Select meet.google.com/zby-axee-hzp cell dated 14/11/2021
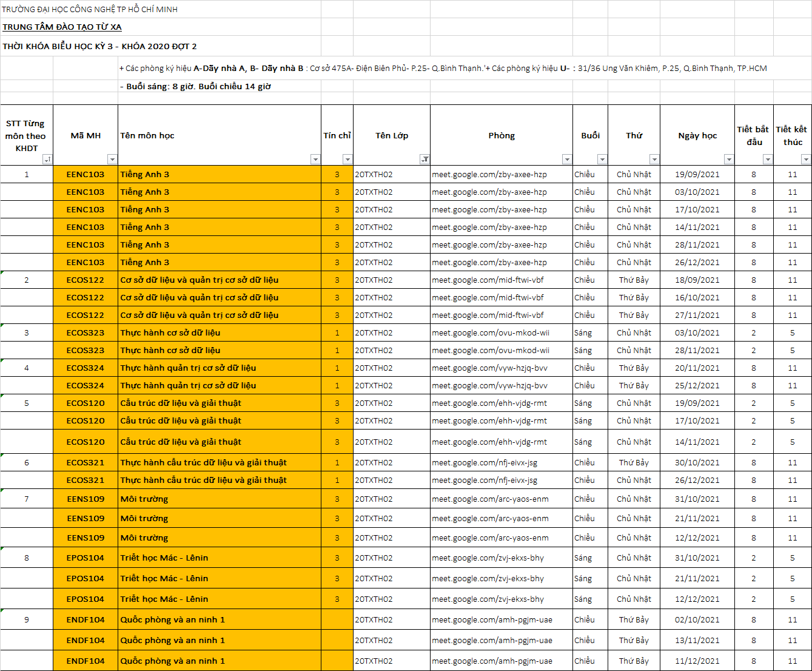The width and height of the screenshot is (812, 671). (502, 228)
